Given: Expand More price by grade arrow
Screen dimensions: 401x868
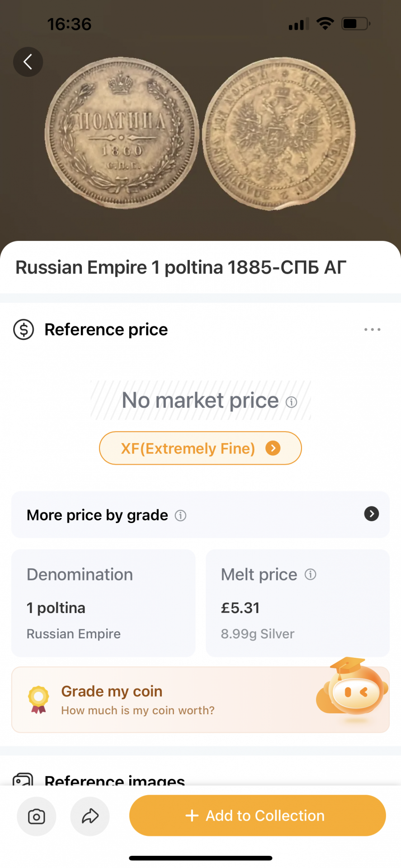Looking at the screenshot, I should [x=371, y=514].
